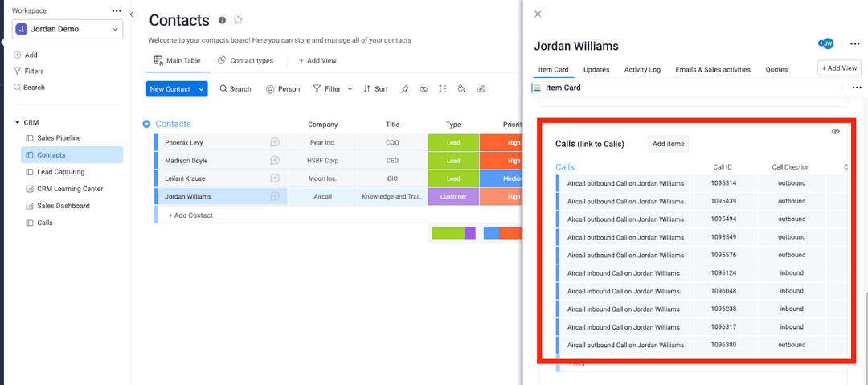Collapse the Contacts group with blue circle

click(146, 124)
